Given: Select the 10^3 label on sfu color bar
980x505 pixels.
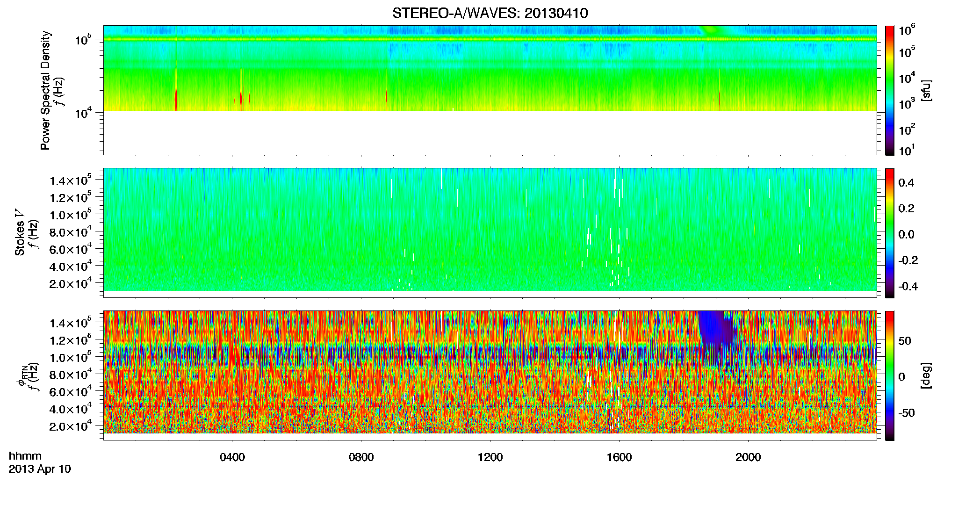Looking at the screenshot, I should 907,104.
